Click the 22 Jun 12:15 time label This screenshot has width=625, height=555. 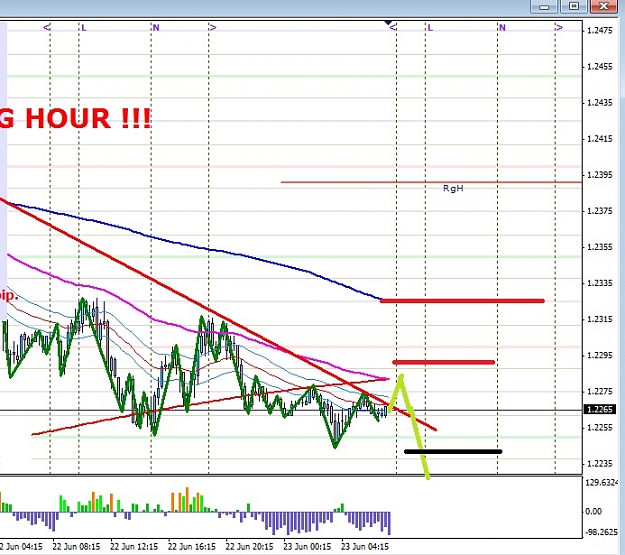[134, 546]
